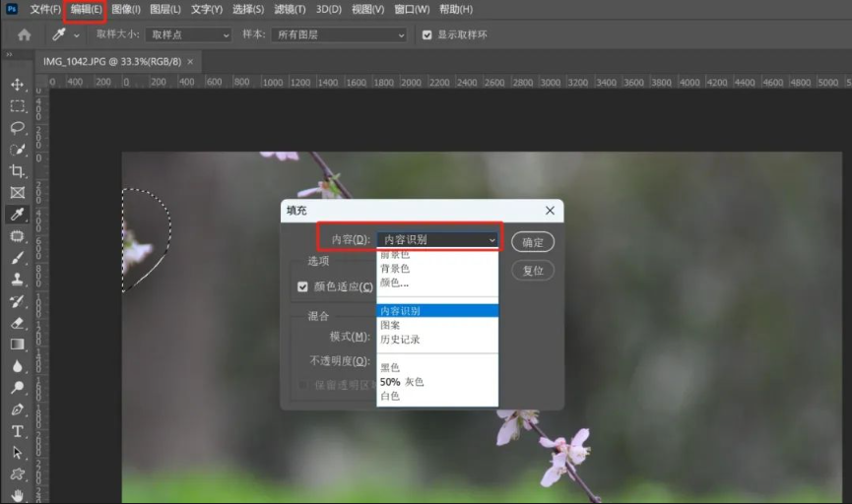Select the Crop tool
The width and height of the screenshot is (852, 504).
[x=17, y=171]
